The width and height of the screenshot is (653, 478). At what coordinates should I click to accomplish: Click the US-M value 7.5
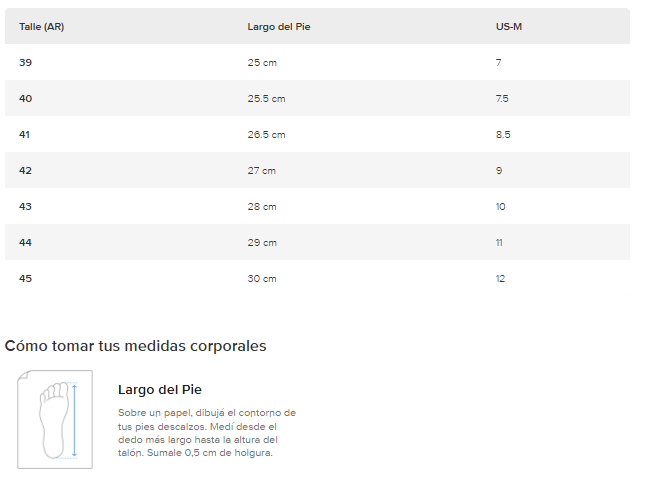click(x=502, y=98)
